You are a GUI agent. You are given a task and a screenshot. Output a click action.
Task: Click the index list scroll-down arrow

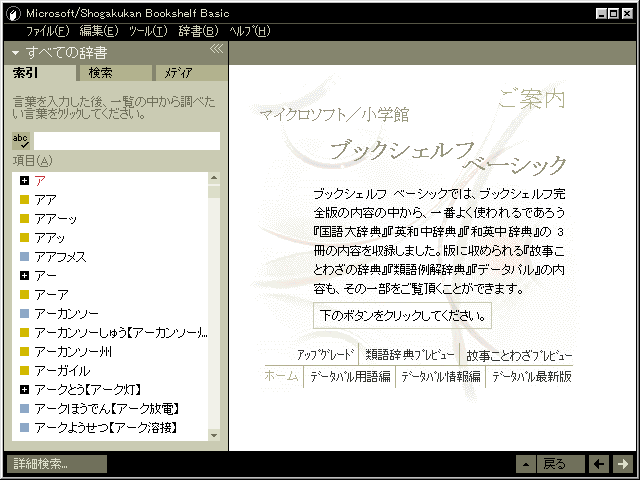(214, 435)
